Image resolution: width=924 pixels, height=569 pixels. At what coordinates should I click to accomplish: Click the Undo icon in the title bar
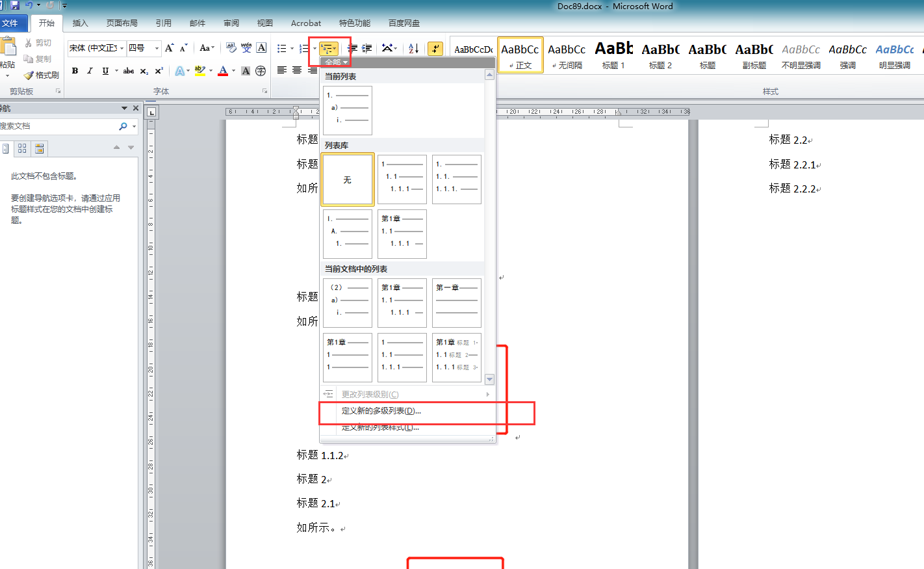point(29,5)
